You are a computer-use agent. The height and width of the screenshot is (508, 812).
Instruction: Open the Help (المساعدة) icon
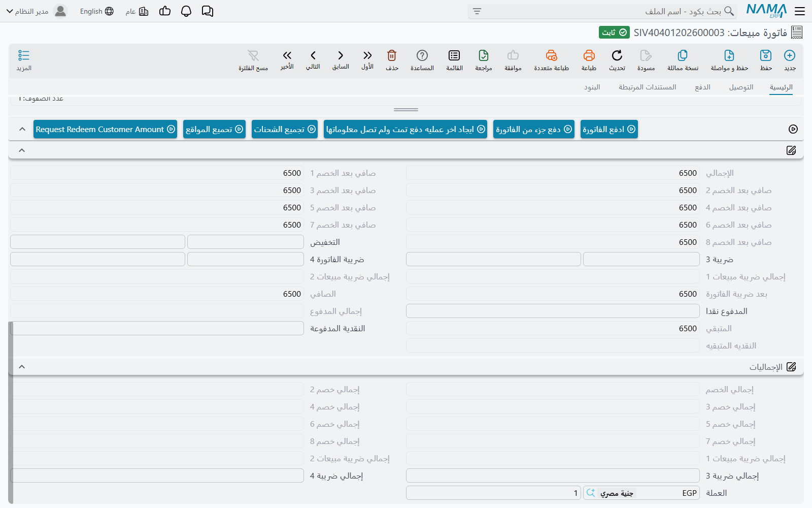point(422,55)
